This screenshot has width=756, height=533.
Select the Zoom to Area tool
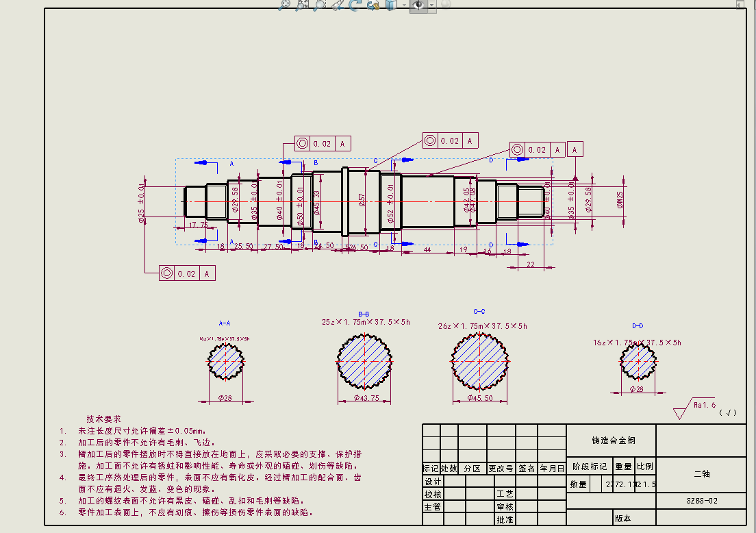[x=302, y=5]
